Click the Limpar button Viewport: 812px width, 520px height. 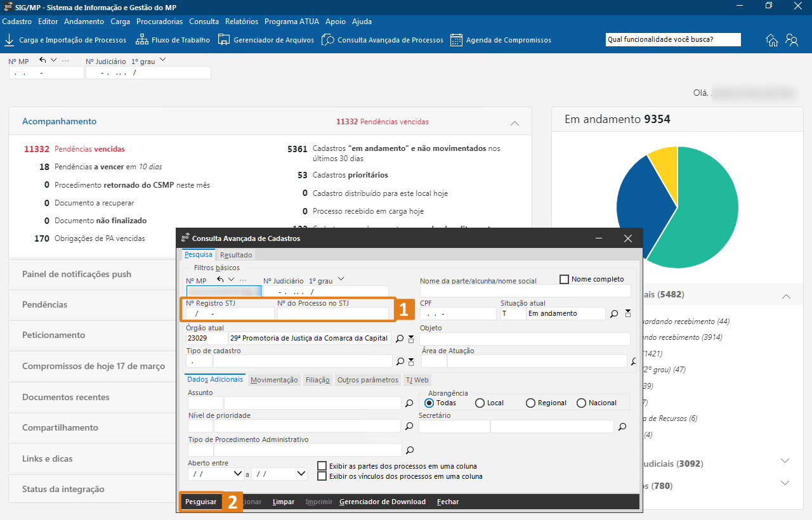(284, 502)
